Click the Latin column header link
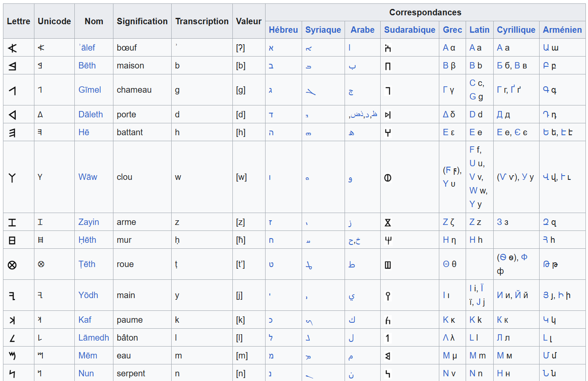Viewport: 588px width, 381px height. (479, 30)
